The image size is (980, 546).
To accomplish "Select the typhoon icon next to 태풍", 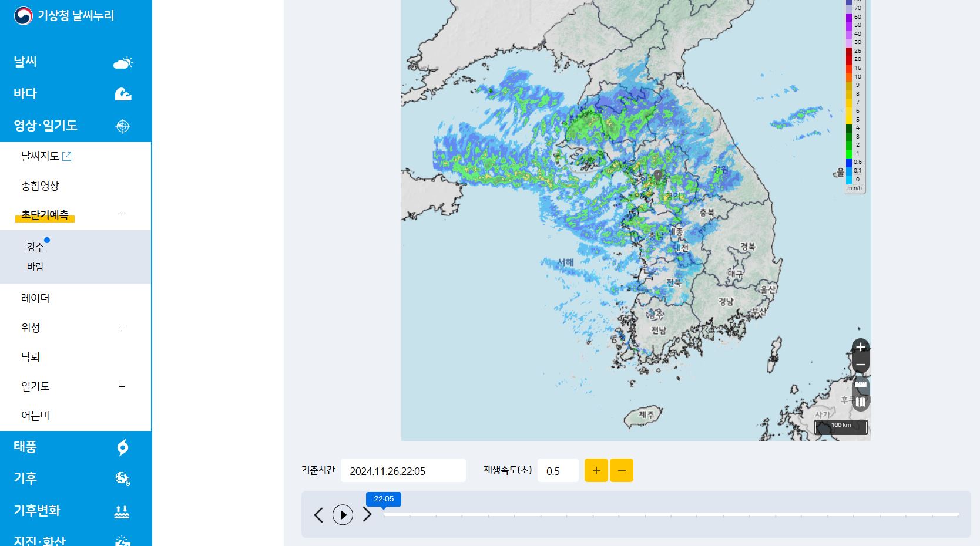I will pyautogui.click(x=122, y=447).
